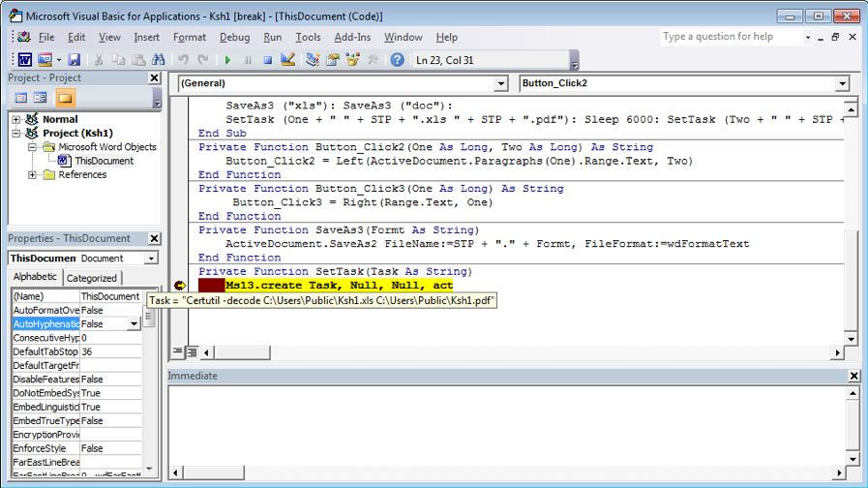Click Immediate window scroll down arrow
Screen dimensions: 868x488
pyautogui.click(x=853, y=459)
